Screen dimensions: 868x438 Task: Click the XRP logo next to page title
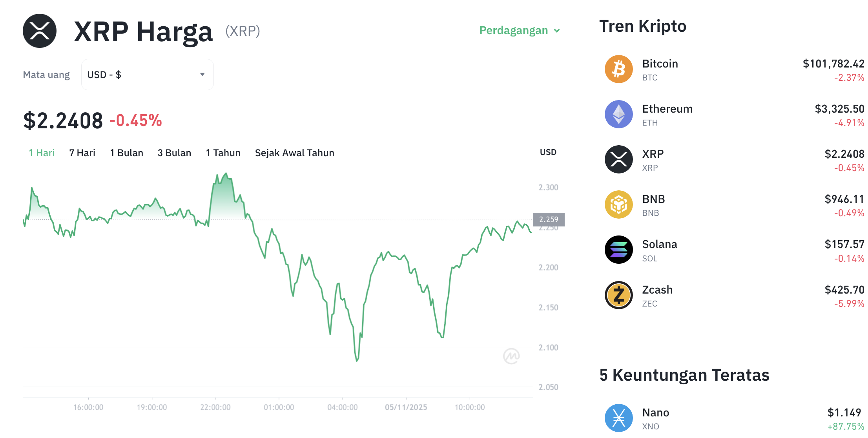39,31
